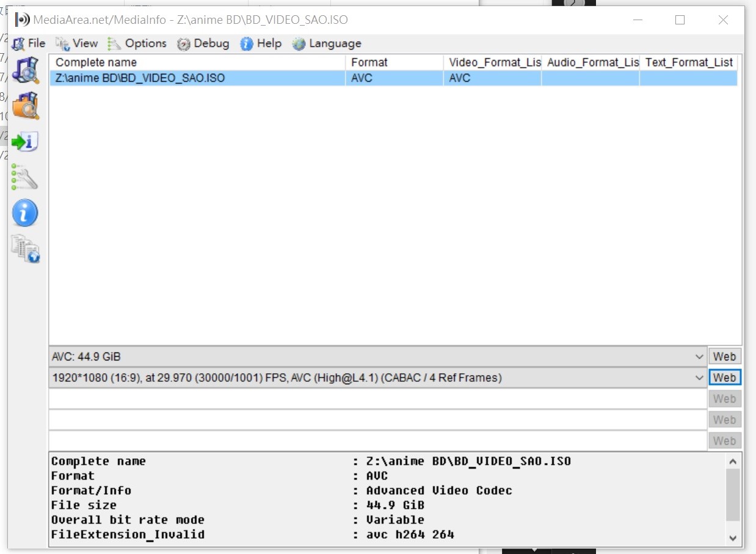Open the Options menu
756x554 pixels.
(137, 43)
